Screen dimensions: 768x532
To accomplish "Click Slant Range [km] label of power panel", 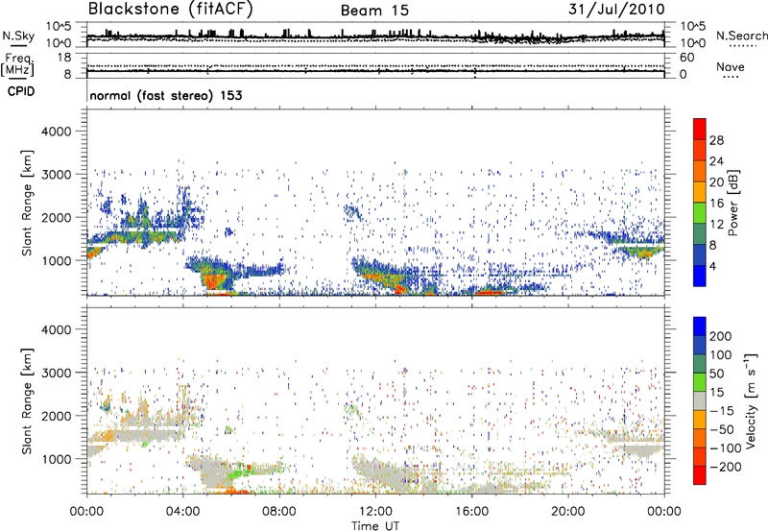I will point(28,203).
